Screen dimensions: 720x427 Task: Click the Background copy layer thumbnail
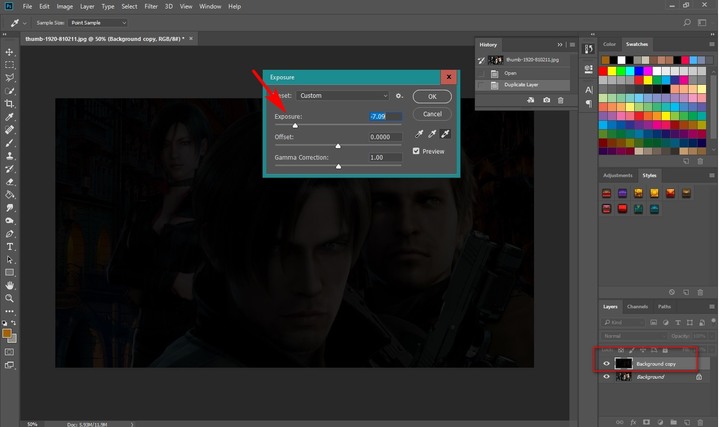coord(624,363)
